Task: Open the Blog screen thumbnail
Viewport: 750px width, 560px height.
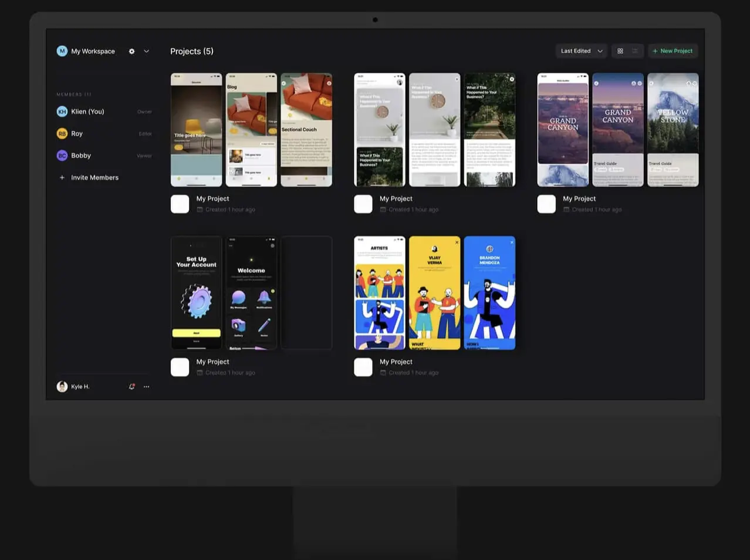Action: (251, 130)
